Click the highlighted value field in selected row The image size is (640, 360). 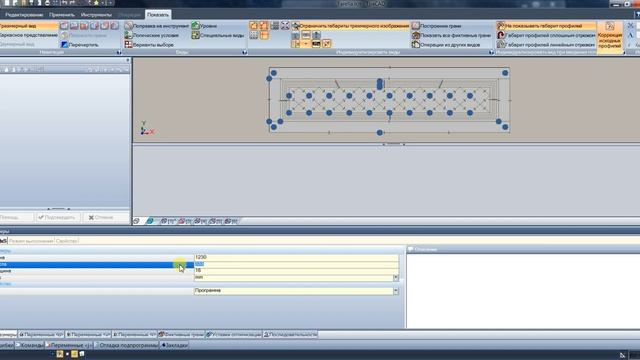click(296, 264)
